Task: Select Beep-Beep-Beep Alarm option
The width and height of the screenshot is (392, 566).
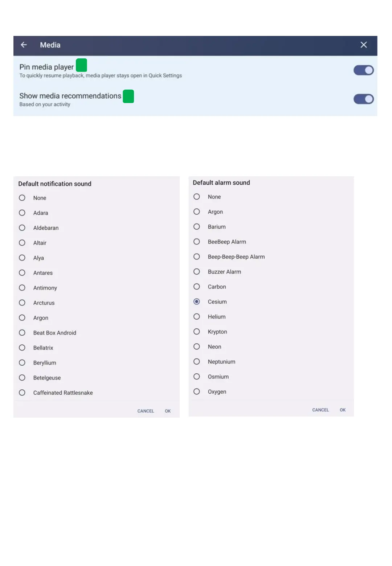Action: [x=197, y=257]
